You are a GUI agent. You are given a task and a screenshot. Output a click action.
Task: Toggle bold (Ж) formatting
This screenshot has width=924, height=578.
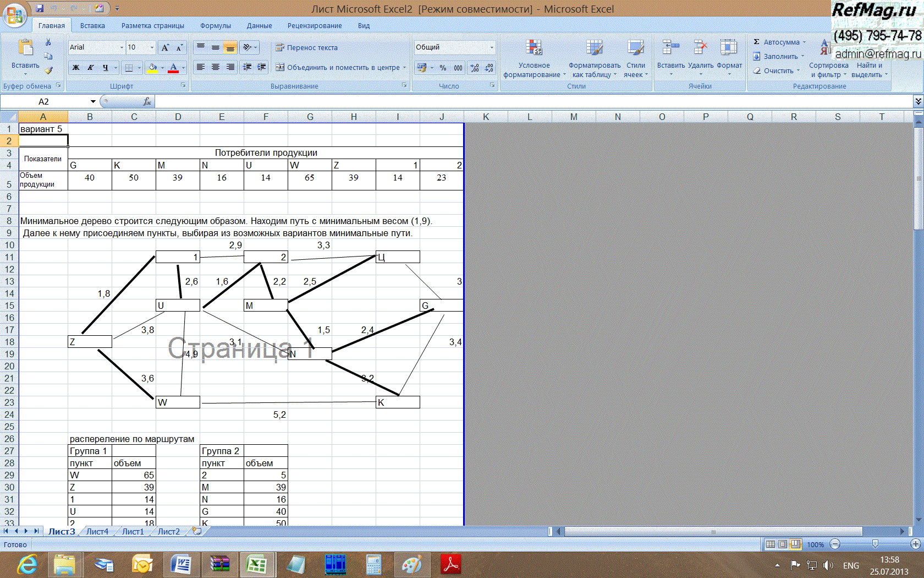point(76,68)
